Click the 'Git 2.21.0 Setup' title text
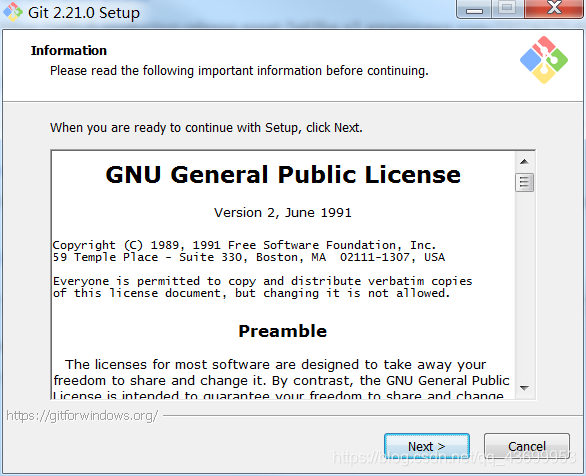 click(x=84, y=13)
